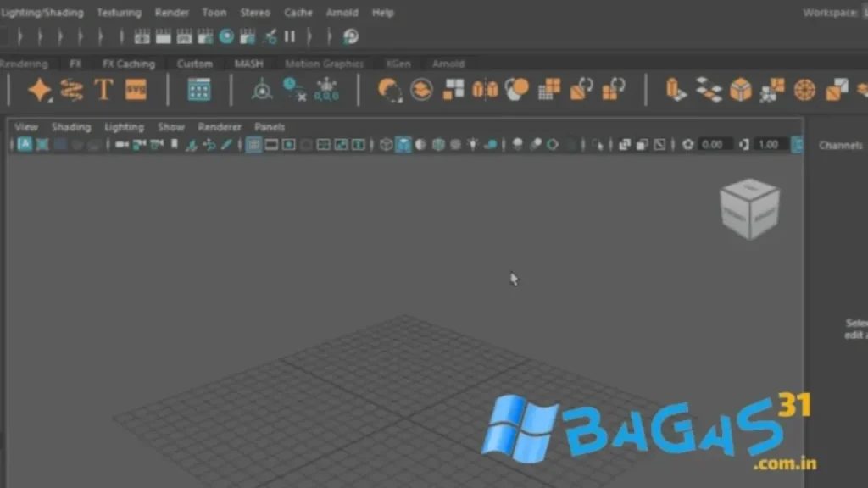Screen dimensions: 868x488
Task: Click the scattered tiles shelf icon
Action: 709,89
